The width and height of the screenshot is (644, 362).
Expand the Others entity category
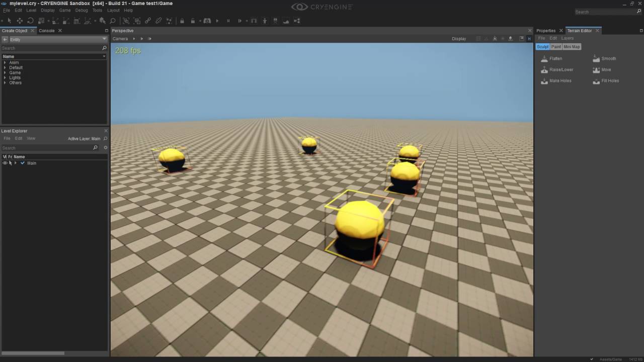click(x=5, y=82)
